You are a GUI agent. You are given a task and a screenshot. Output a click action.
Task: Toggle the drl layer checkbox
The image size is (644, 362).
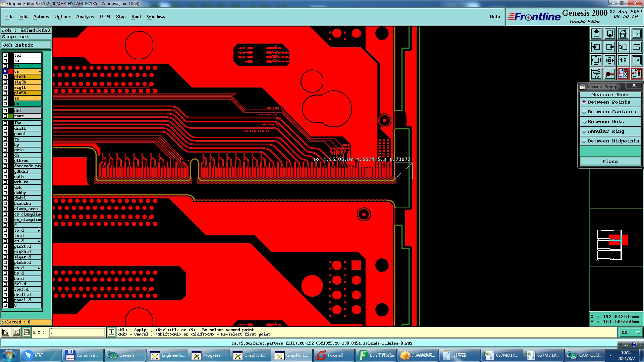[x=5, y=111]
